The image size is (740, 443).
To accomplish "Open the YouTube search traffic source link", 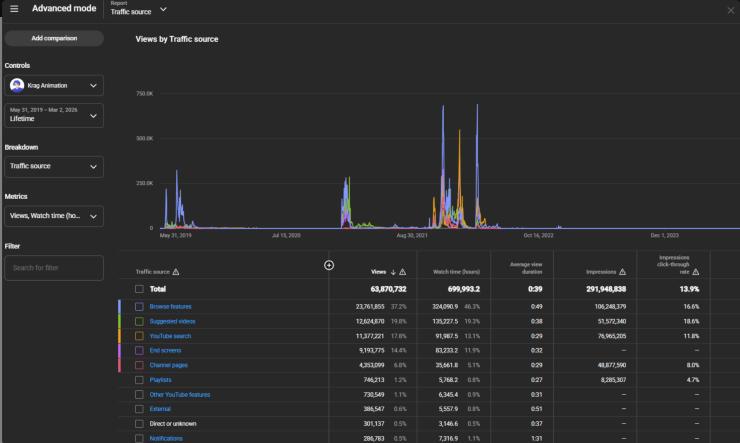I will pos(170,336).
